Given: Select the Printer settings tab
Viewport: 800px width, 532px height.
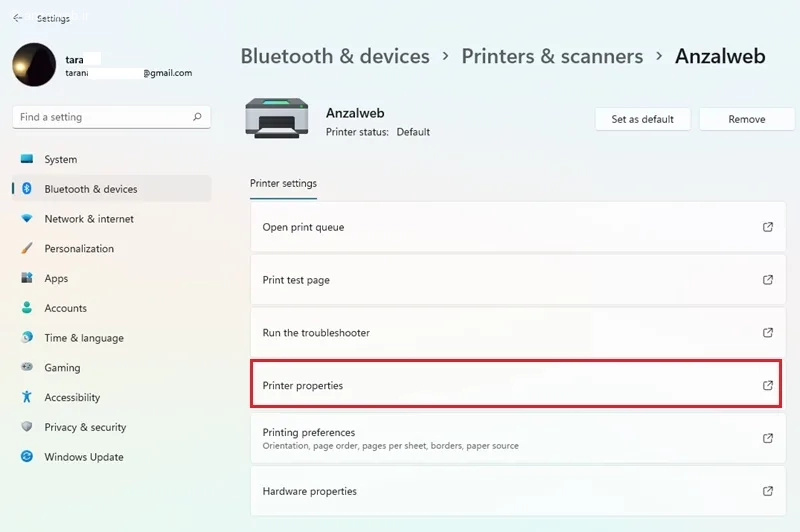Looking at the screenshot, I should pos(283,184).
